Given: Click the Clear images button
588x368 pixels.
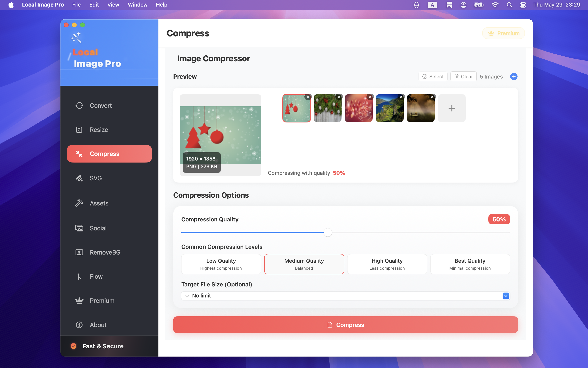Looking at the screenshot, I should point(463,76).
